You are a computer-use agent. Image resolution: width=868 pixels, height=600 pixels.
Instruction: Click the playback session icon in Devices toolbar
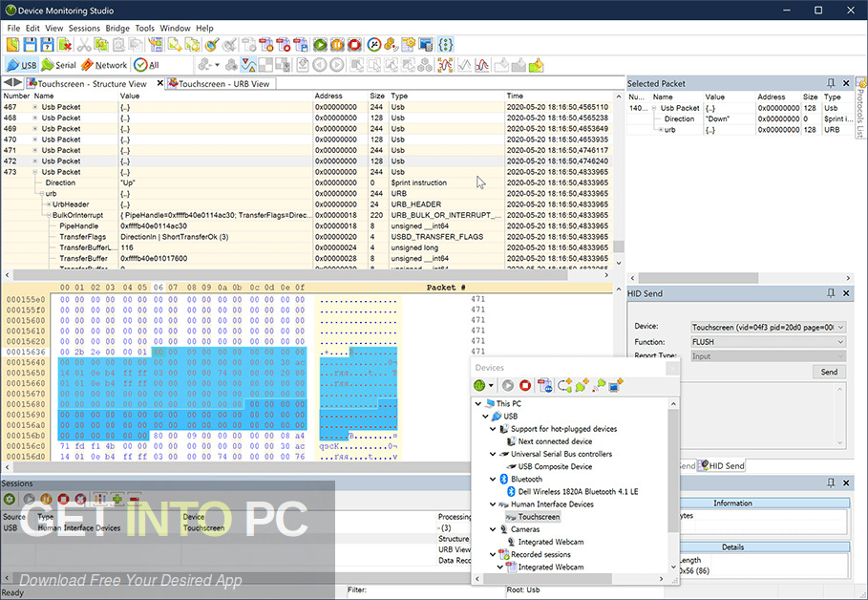point(544,386)
